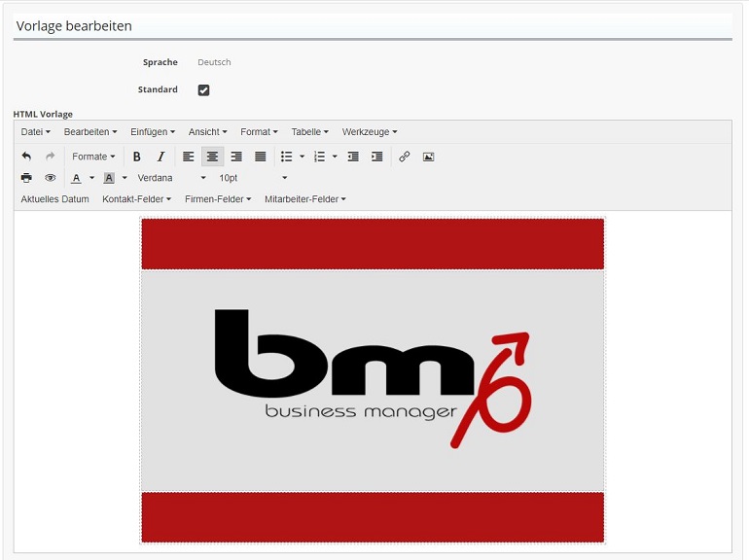749x560 pixels.
Task: Open the Datei menu
Action: click(36, 132)
